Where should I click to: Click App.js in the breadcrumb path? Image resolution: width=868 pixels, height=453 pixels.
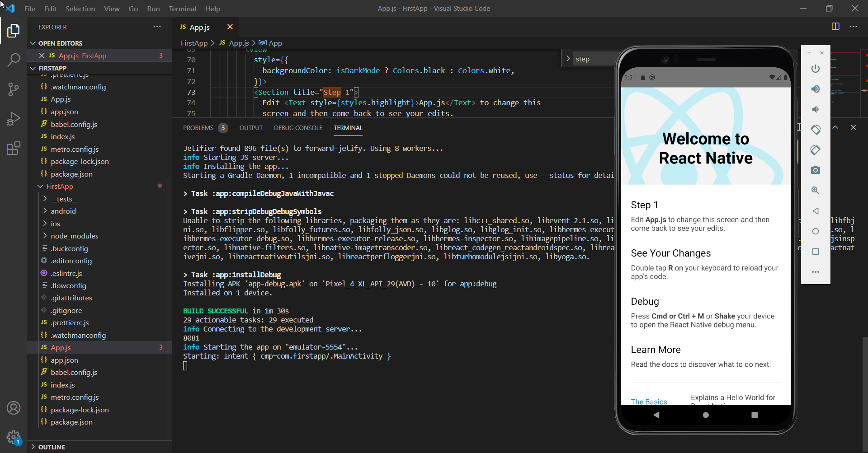(x=234, y=43)
